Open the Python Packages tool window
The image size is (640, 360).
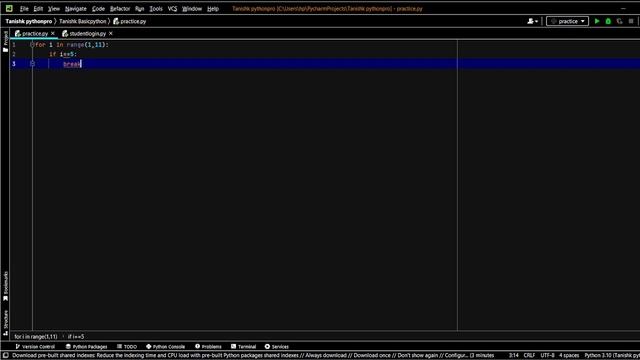[x=87, y=347]
